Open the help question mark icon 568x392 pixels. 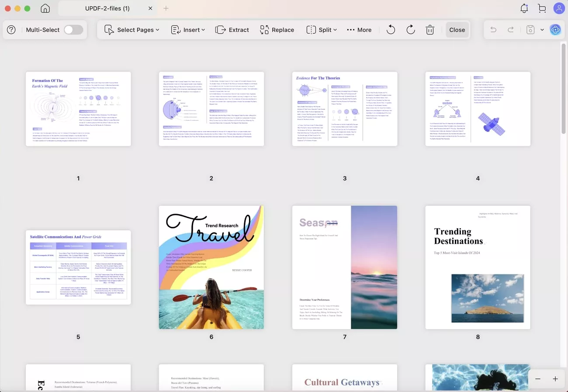tap(11, 30)
